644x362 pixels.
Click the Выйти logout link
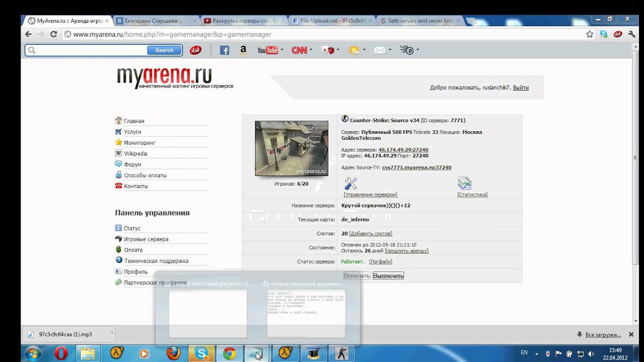click(x=521, y=87)
